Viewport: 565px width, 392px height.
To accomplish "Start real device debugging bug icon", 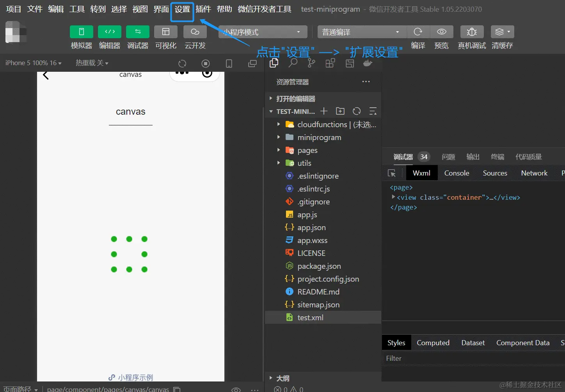I will pyautogui.click(x=472, y=32).
